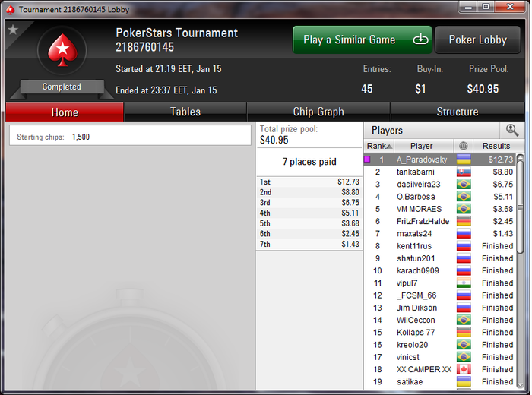
Task: Sort players by Rank column header
Action: click(x=379, y=146)
